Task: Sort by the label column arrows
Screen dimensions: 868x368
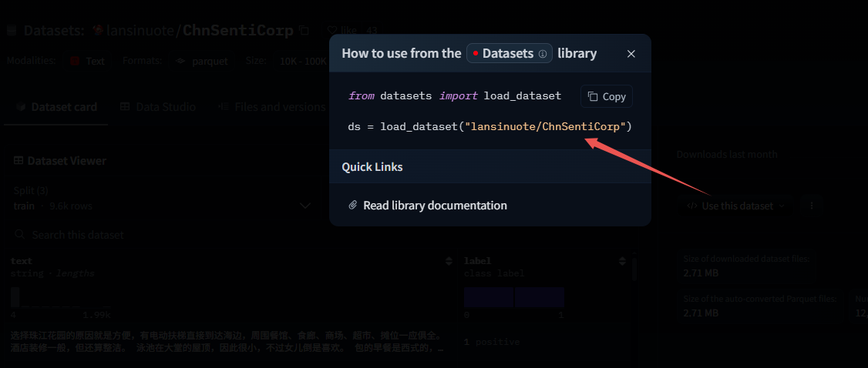Action: [x=621, y=261]
